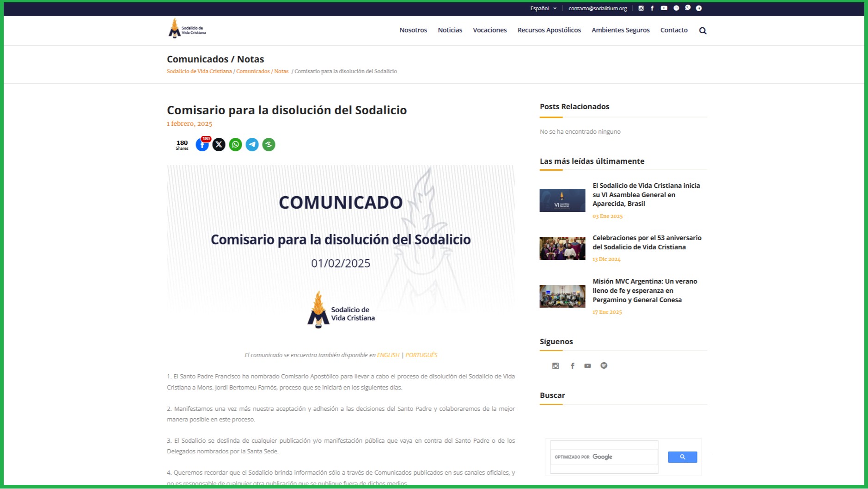The height and width of the screenshot is (489, 868).
Task: Open YouTube icon in top bar
Action: (664, 8)
